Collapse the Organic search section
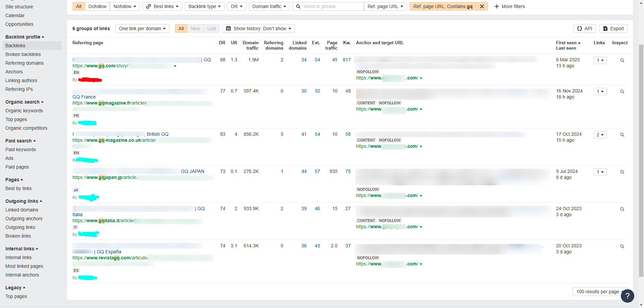644x308 pixels. click(24, 102)
